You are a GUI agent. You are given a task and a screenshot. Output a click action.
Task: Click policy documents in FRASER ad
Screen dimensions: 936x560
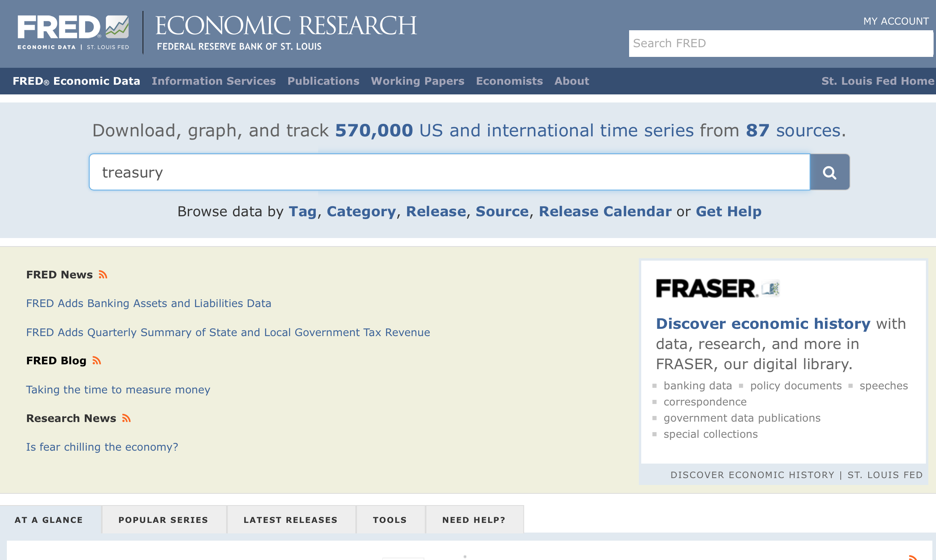click(796, 386)
